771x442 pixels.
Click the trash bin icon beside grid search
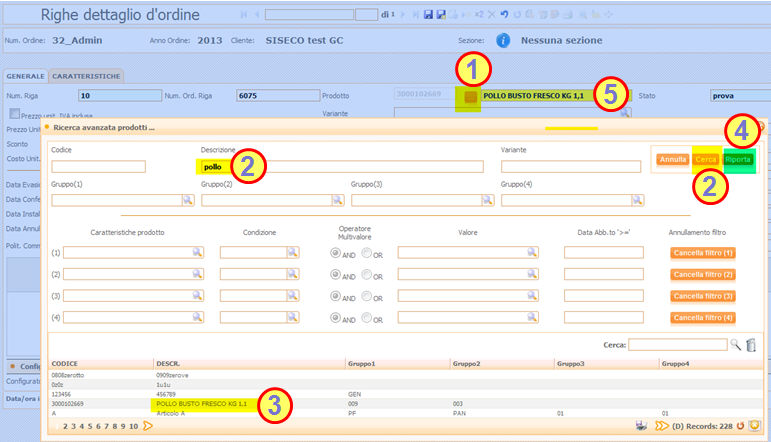pos(752,344)
